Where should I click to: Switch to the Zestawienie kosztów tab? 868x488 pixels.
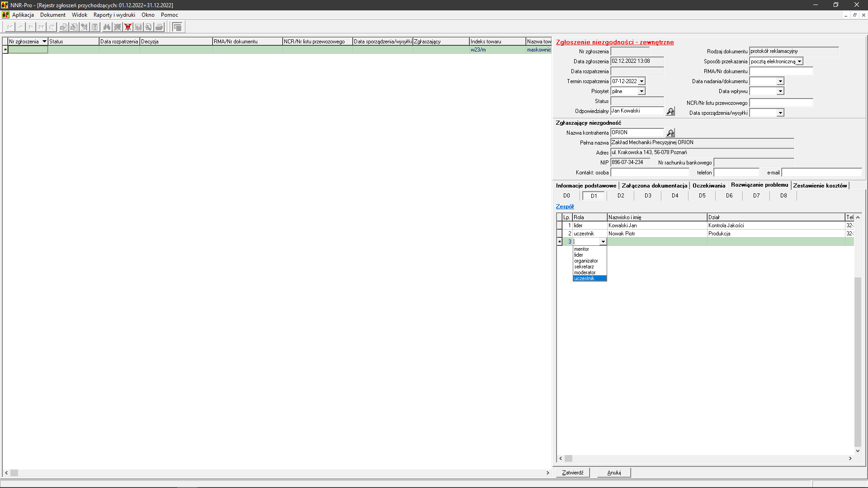click(x=820, y=186)
